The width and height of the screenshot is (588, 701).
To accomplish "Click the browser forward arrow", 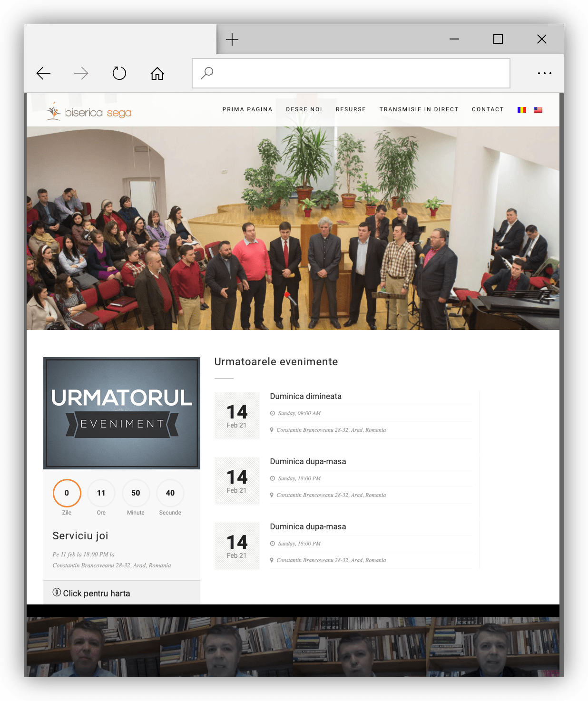I will 81,73.
